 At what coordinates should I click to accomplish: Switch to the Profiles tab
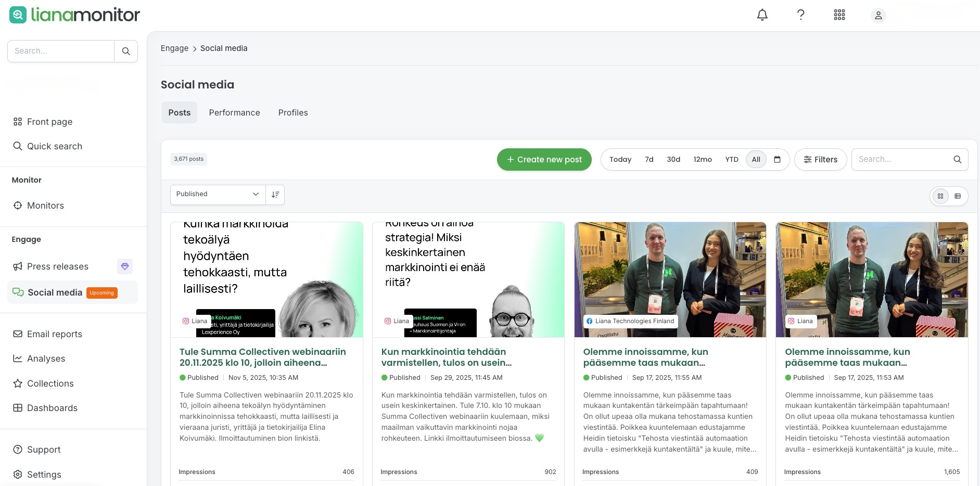pos(292,113)
